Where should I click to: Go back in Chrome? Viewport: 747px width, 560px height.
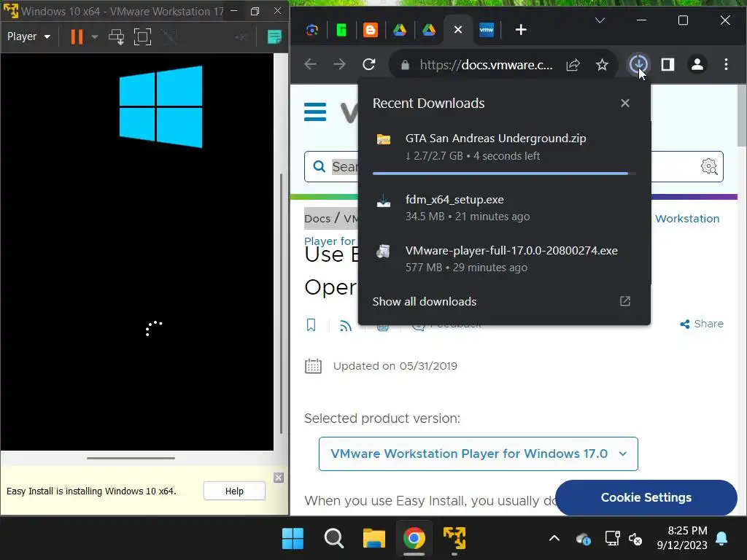tap(310, 64)
